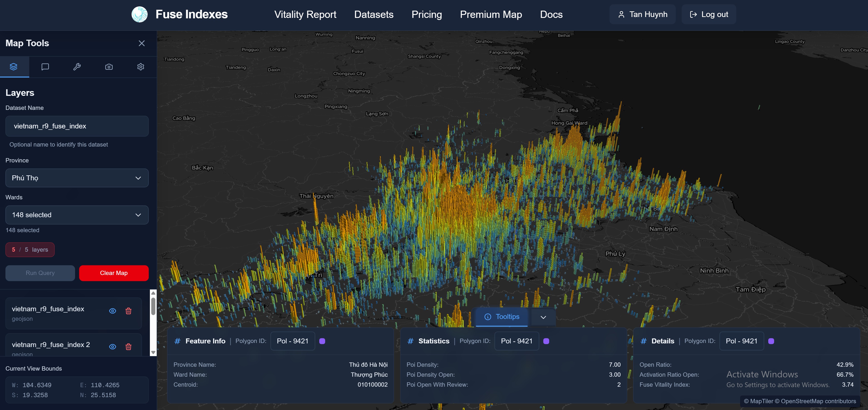This screenshot has width=868, height=410.
Task: Click the red Clear Map button
Action: pos(114,273)
